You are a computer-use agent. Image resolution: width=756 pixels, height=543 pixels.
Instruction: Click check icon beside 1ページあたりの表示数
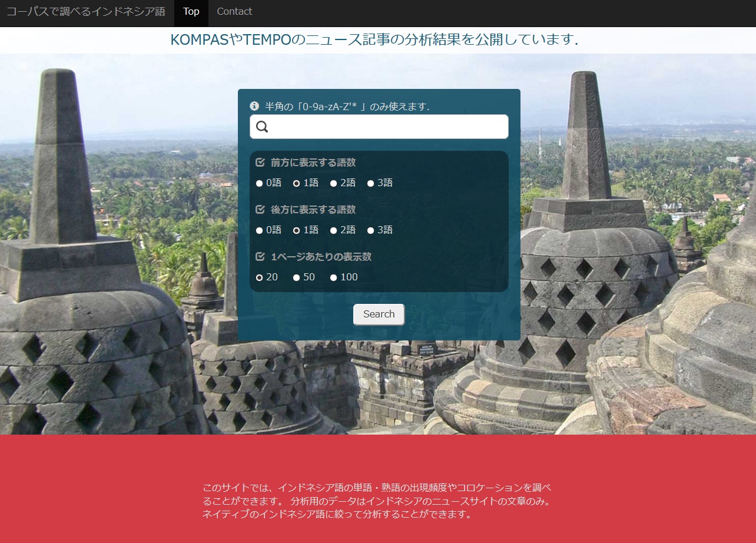pos(260,257)
